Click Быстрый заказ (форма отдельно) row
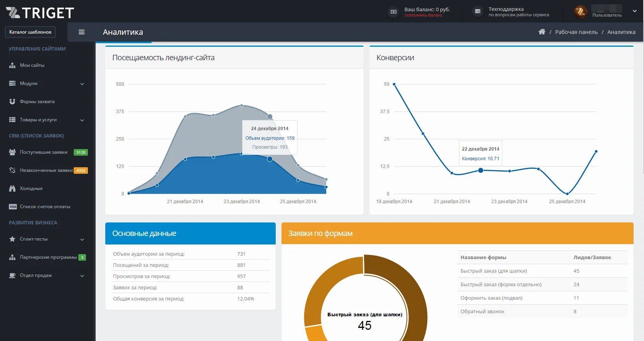Viewport: 644px width, 341px height. 542,284
